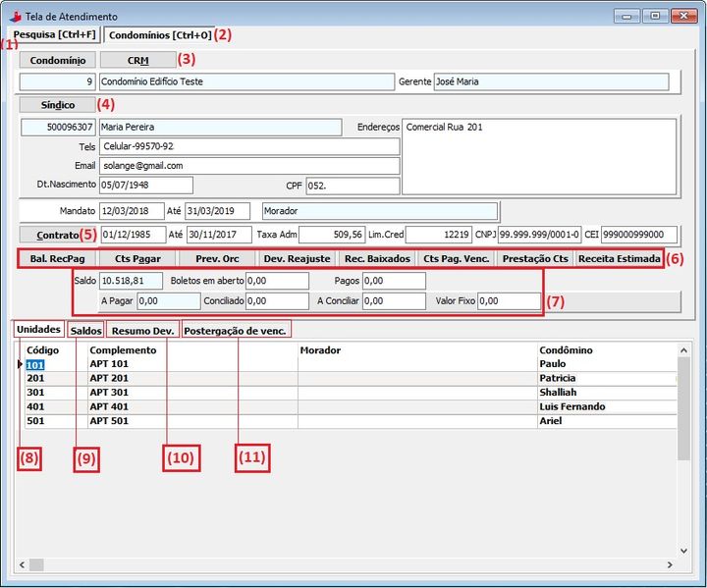707x588 pixels.
Task: Open the CRM button
Action: coord(137,60)
